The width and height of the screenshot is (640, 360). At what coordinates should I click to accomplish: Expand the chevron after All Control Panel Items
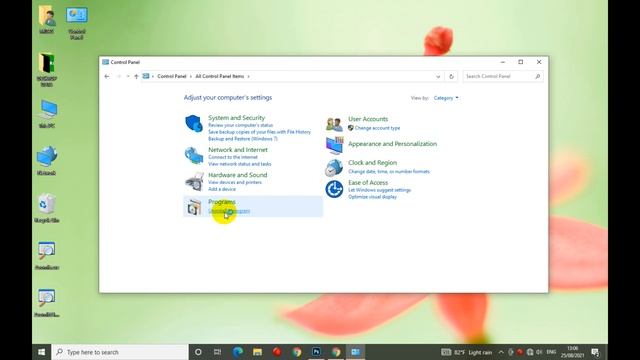(248, 76)
